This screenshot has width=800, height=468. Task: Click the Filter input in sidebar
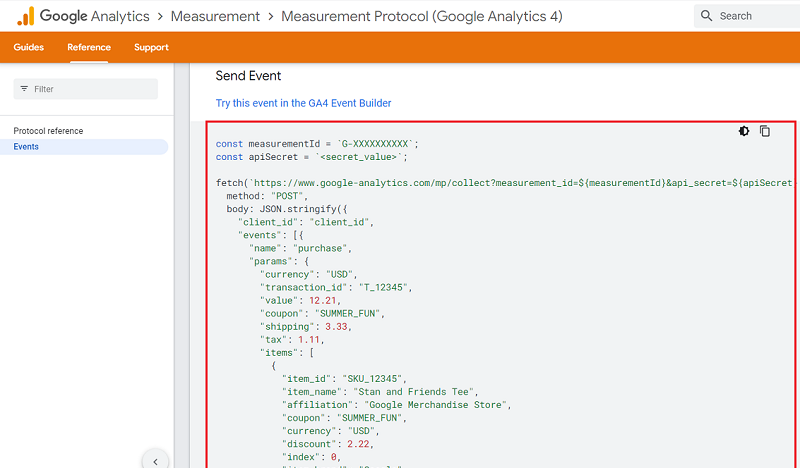tap(86, 89)
